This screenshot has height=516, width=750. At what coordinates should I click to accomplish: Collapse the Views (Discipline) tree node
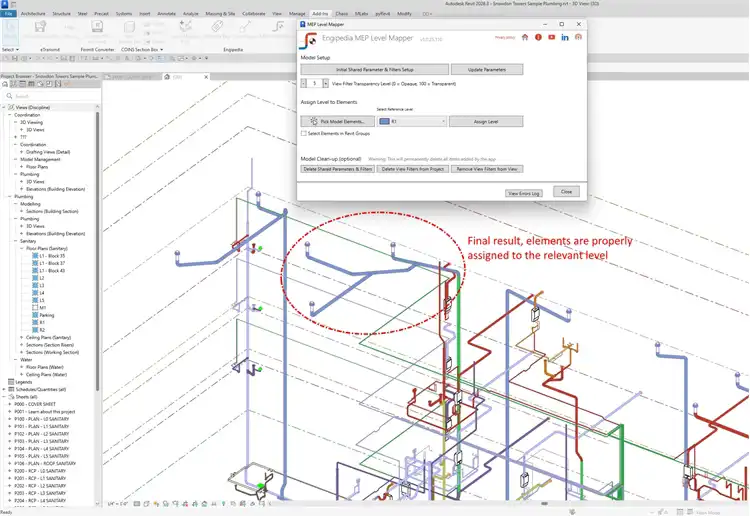click(x=4, y=107)
